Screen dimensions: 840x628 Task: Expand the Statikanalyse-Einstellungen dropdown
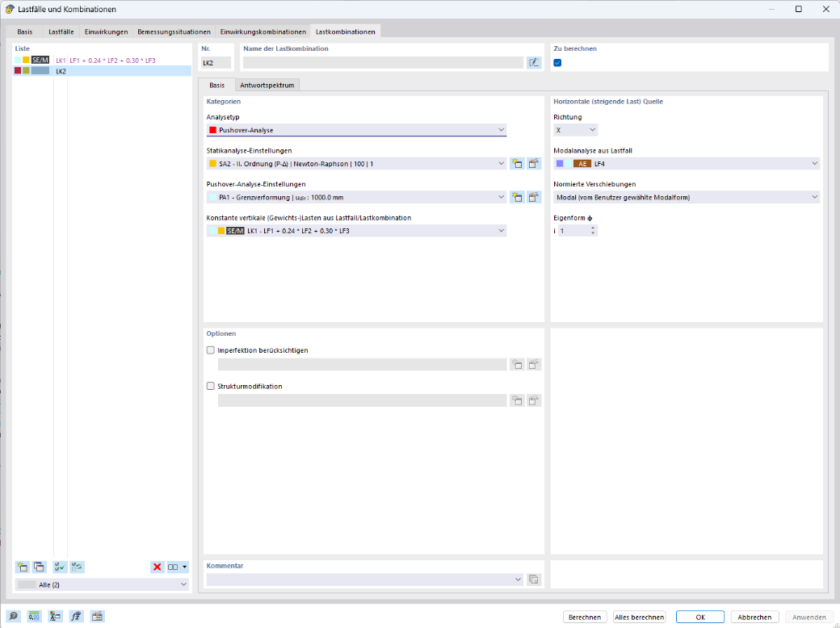(x=356, y=164)
